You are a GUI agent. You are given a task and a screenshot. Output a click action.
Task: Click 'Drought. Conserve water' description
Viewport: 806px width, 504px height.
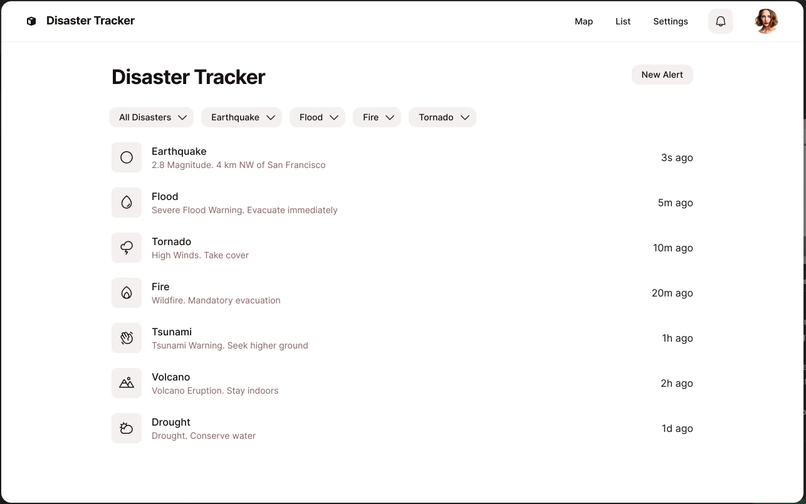[204, 436]
